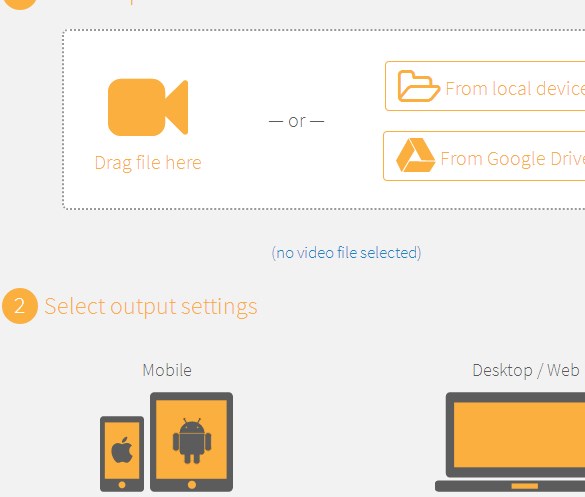Screen dimensions: 585x497
Task: Click the folder icon on local device button
Action: [418, 86]
